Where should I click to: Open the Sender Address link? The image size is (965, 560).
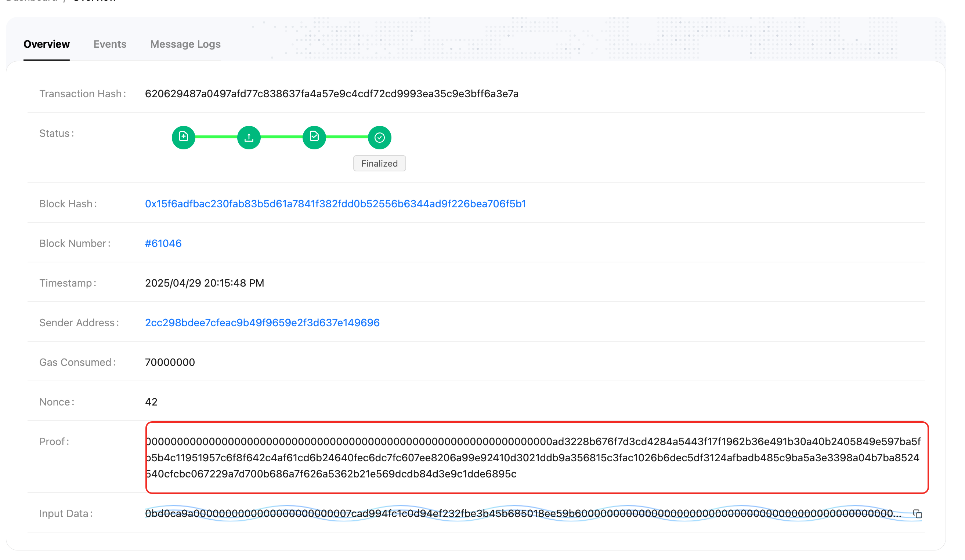pyautogui.click(x=262, y=322)
